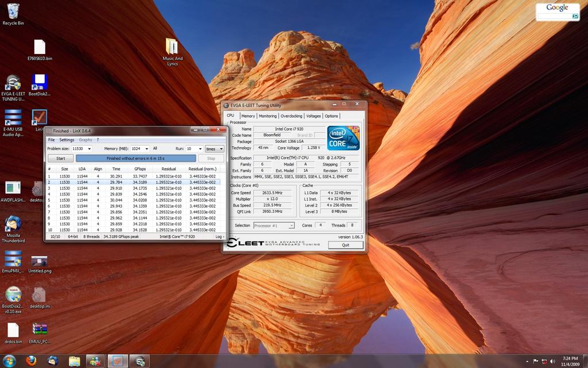
Task: Open the Processor #1 selection dropdown
Action: coord(274,225)
